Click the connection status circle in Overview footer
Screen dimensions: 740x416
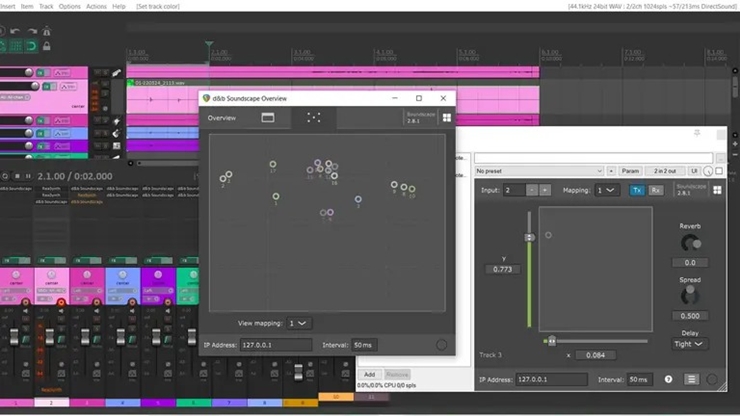441,345
